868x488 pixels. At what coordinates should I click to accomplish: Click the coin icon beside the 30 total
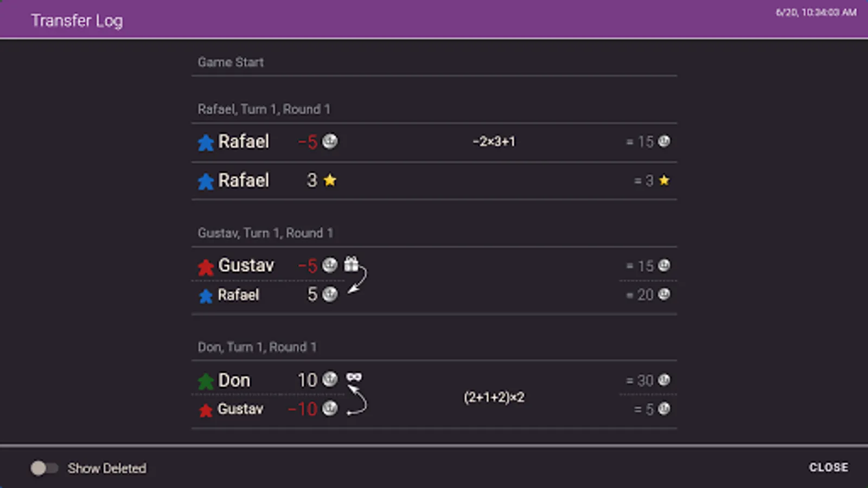pos(664,380)
